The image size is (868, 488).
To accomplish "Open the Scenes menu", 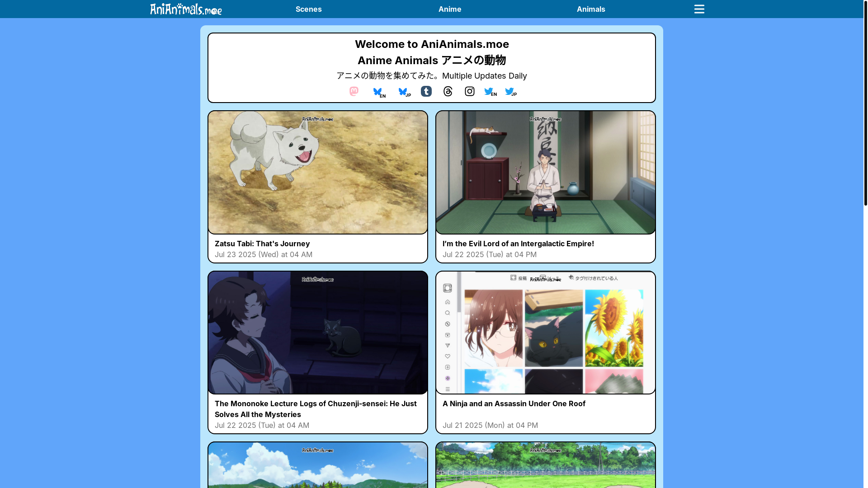I will (x=309, y=9).
